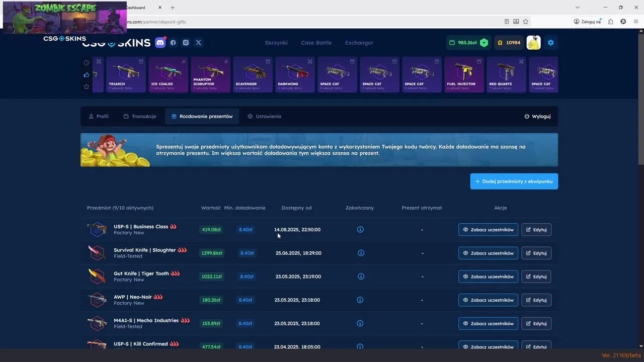Click the Wartość column header
Image resolution: width=644 pixels, height=362 pixels.
click(211, 208)
